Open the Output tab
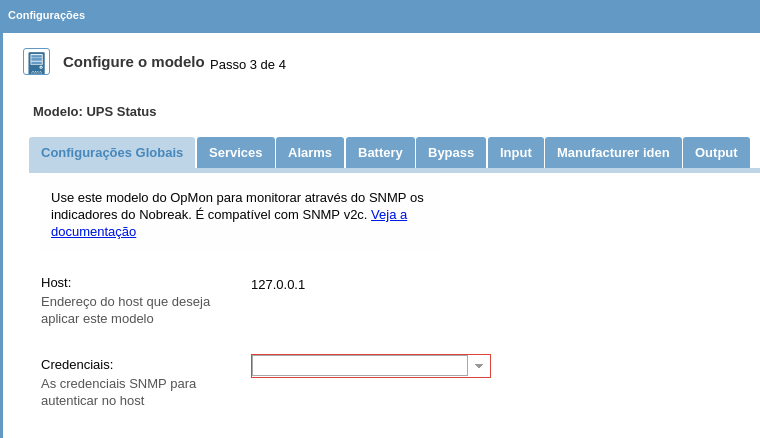This screenshot has width=760, height=438. 716,153
